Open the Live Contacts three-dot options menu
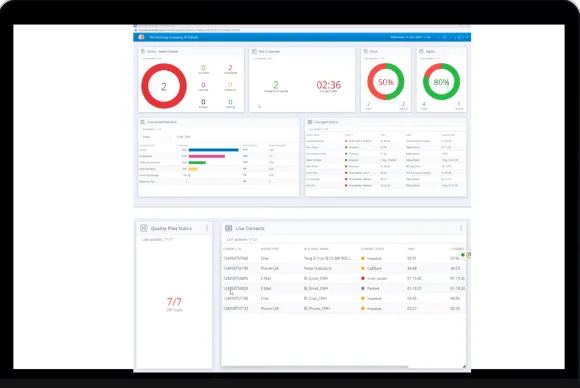The image size is (580, 388). [461, 228]
